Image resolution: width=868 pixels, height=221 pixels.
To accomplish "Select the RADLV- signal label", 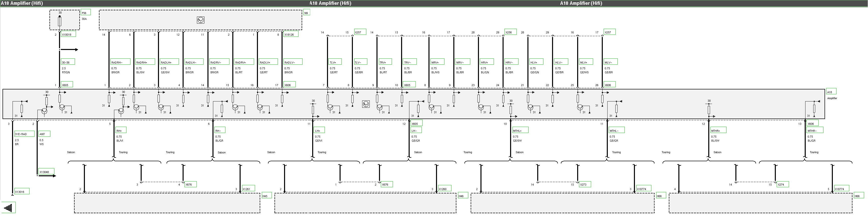I will 293,62.
